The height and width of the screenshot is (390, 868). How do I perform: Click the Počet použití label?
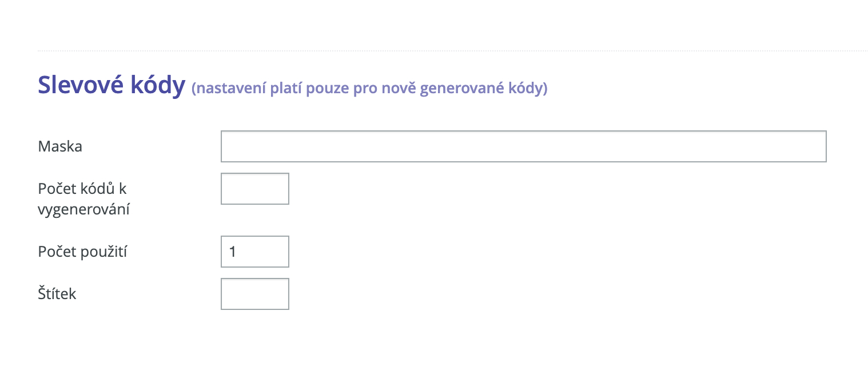point(82,251)
